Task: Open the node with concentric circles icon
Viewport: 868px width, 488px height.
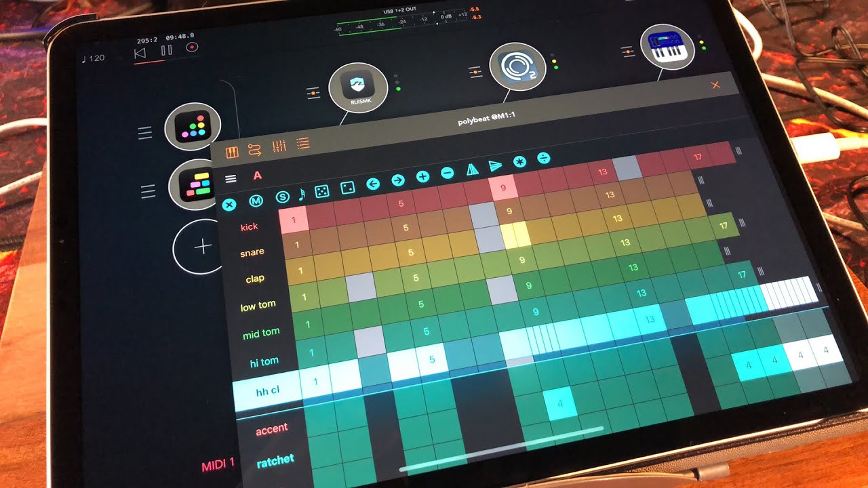Action: tap(517, 66)
